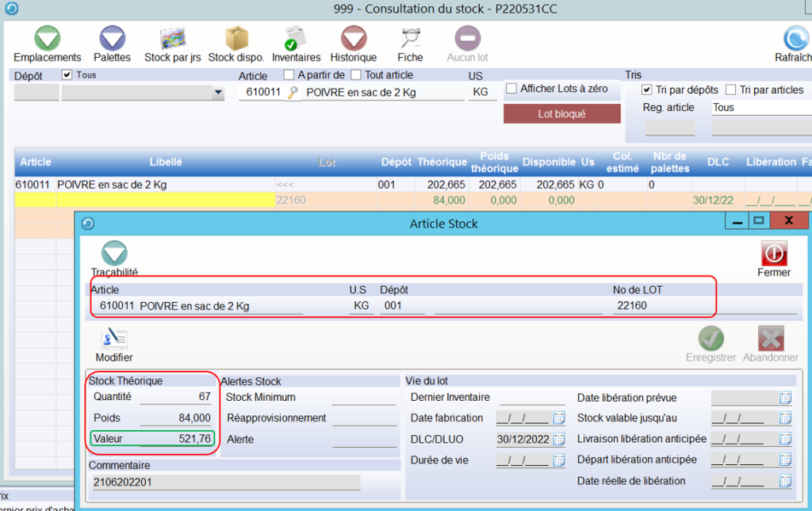Click the Modifier icon
Image resolution: width=812 pixels, height=511 pixels.
click(114, 339)
